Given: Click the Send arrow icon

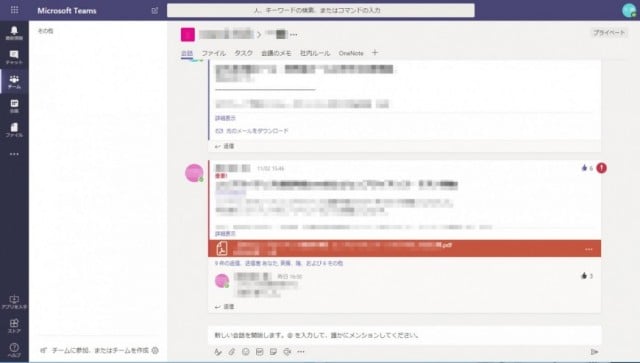Looking at the screenshot, I should tap(594, 352).
